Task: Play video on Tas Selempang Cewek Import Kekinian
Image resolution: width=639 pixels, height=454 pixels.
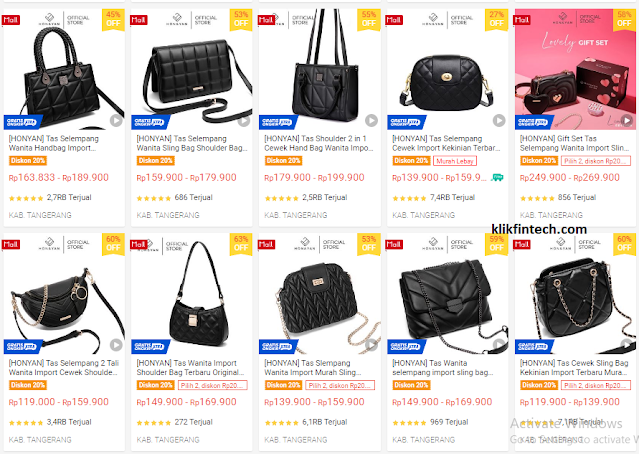Action: click(x=499, y=120)
